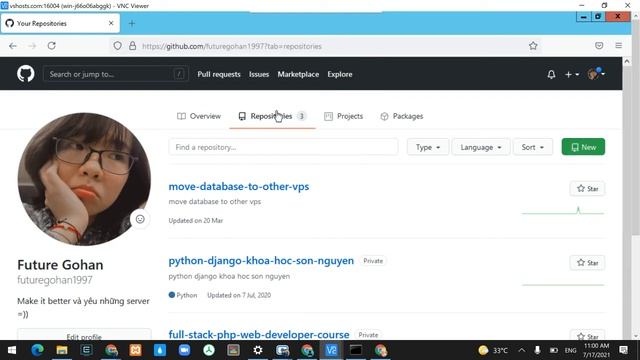
Task: Reload the page with refresh icon
Action: [51, 46]
